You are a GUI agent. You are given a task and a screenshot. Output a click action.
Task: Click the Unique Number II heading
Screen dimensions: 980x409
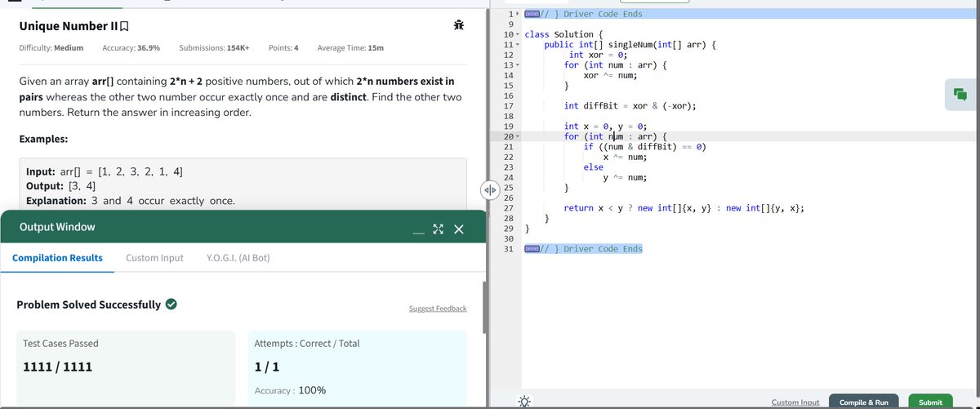[68, 26]
